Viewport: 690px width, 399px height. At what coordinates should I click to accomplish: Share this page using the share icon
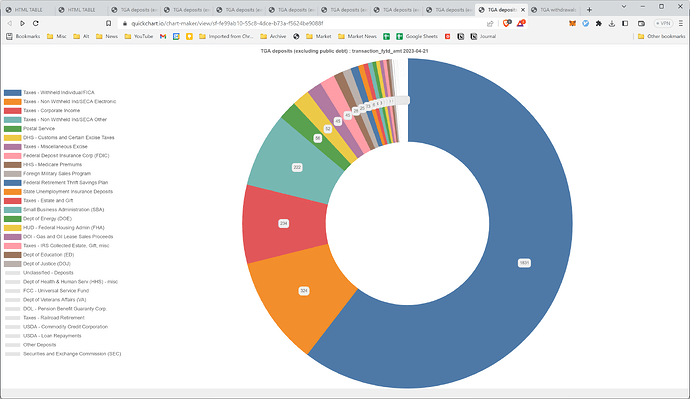tap(490, 24)
